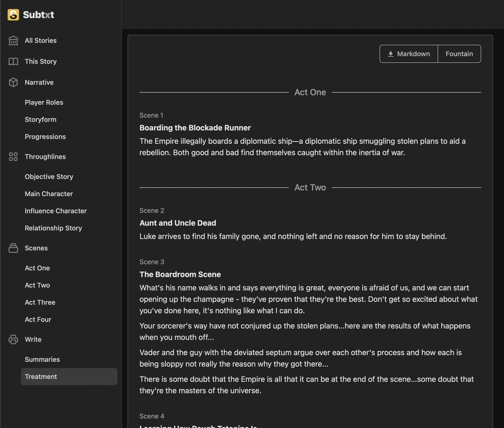The image size is (504, 428).
Task: Select the Scenes section label
Action: point(36,248)
